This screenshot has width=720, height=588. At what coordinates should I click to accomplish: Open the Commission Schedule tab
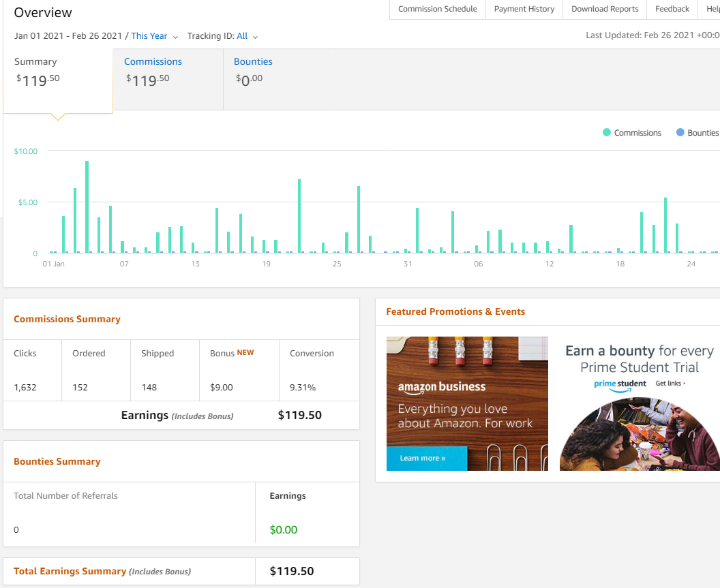pyautogui.click(x=437, y=9)
